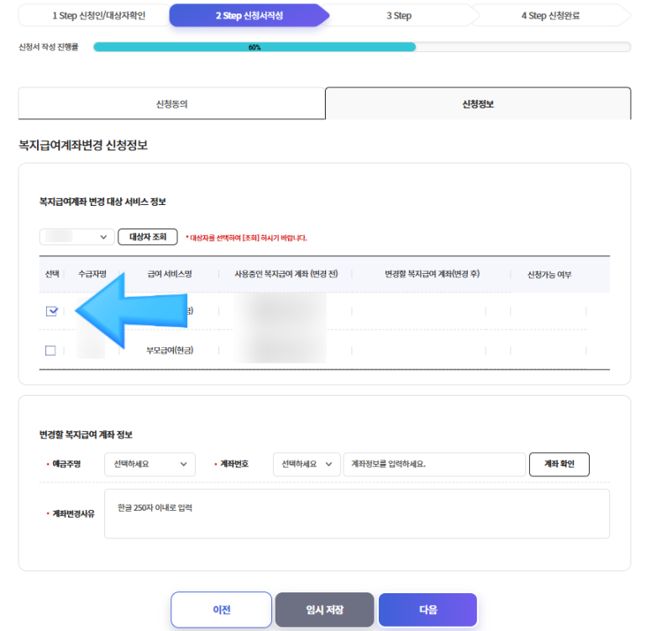Select the 2 Step 신청서작성 step
672x631 pixels.
249,15
